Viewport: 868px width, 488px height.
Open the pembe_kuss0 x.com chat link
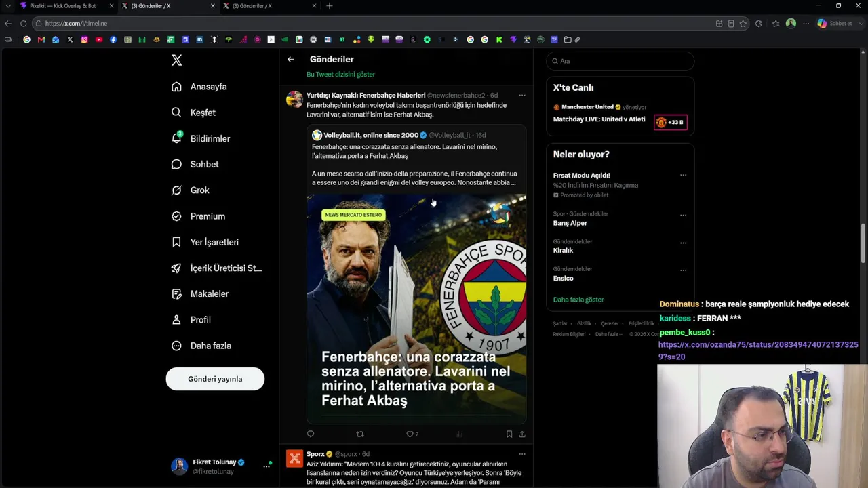click(758, 351)
